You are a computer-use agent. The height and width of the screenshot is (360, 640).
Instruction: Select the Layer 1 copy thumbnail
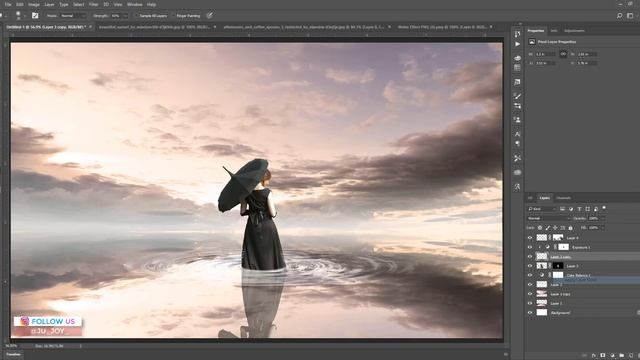click(542, 294)
